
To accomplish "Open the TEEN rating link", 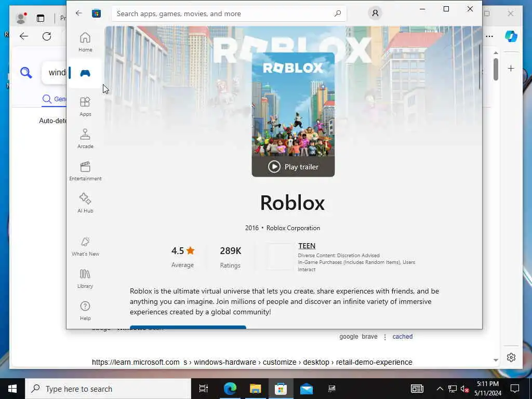I will 307,246.
